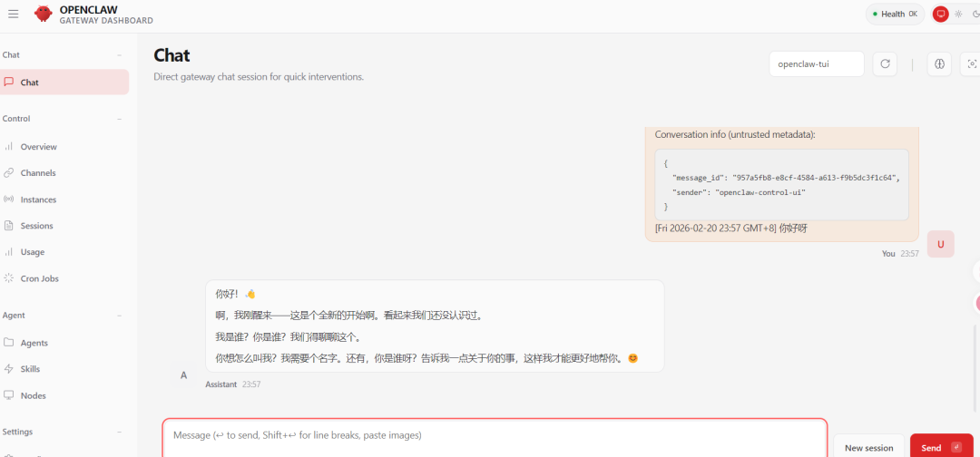Open the Health OK status pill

(x=895, y=14)
